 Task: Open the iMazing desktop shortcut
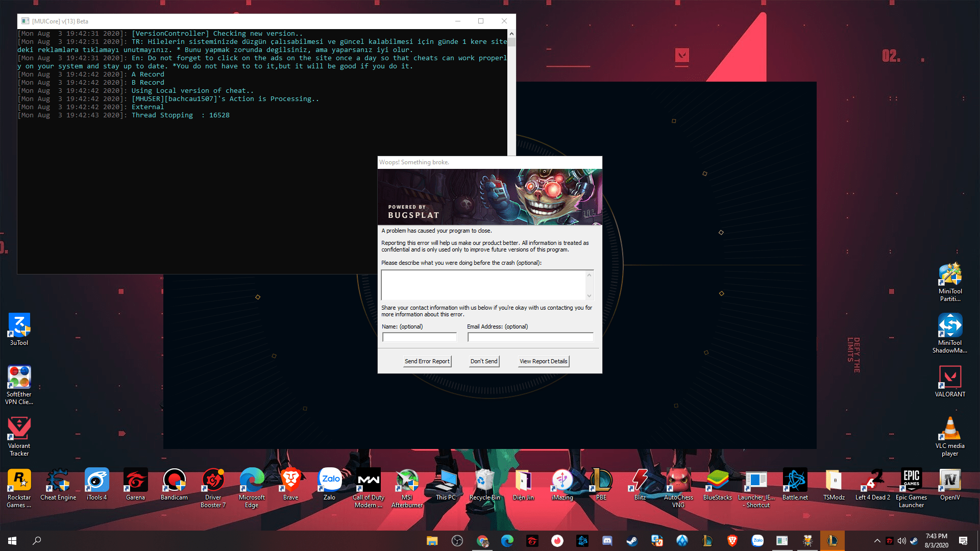[562, 485]
